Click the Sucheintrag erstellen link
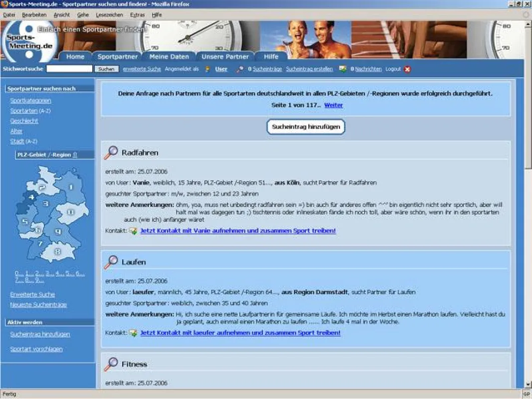This screenshot has width=532, height=399. (309, 69)
